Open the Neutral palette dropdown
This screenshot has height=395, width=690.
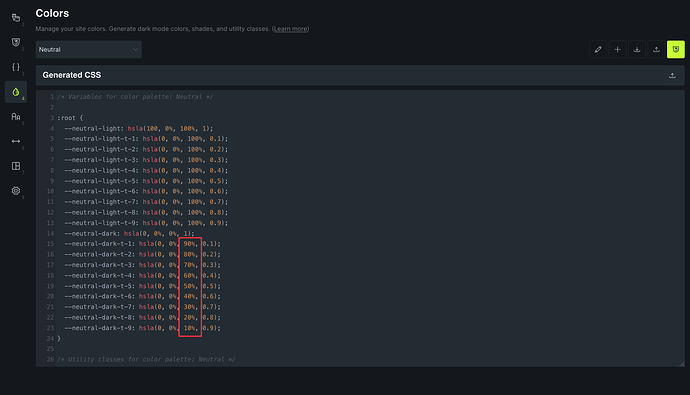(88, 49)
